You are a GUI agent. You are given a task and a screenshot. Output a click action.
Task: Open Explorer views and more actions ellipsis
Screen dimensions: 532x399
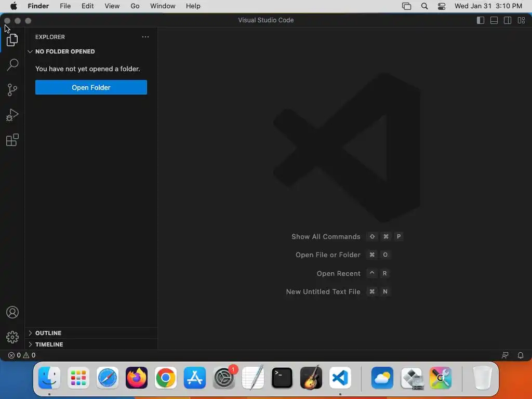point(145,37)
